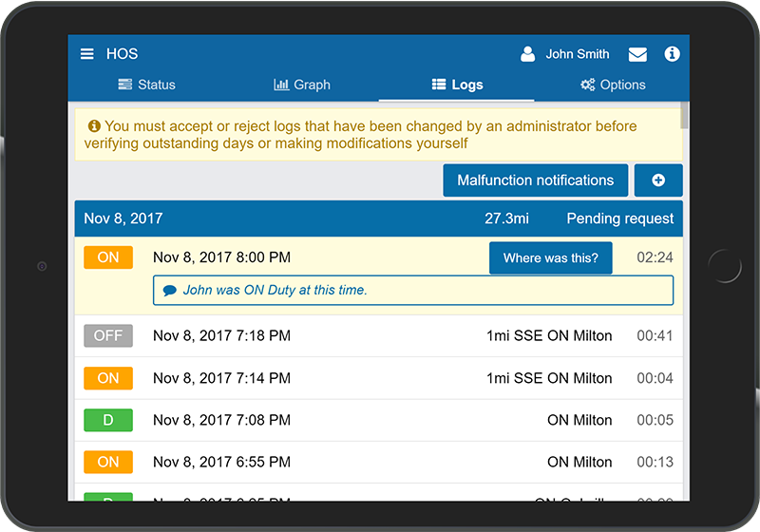This screenshot has height=532, width=760.
Task: Open the hamburger menu next to HOS
Action: (x=87, y=54)
